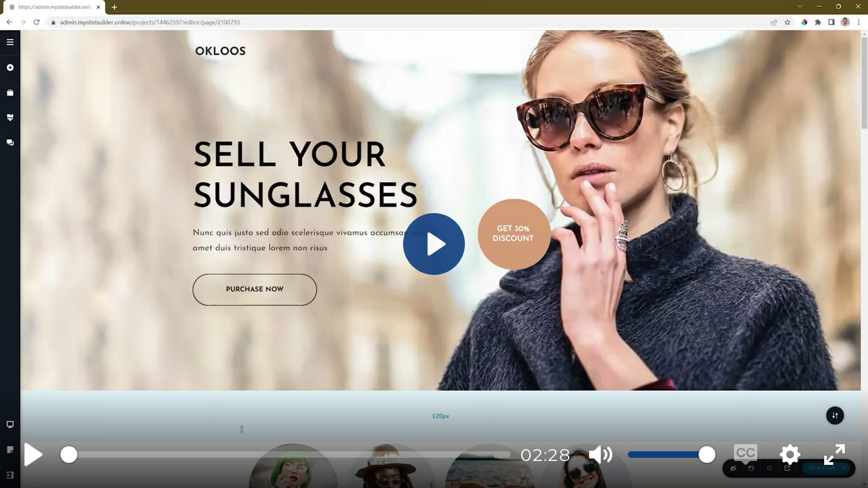Click the redo arrow in bottom toolbar
Screen dimensions: 868x488
[x=769, y=468]
